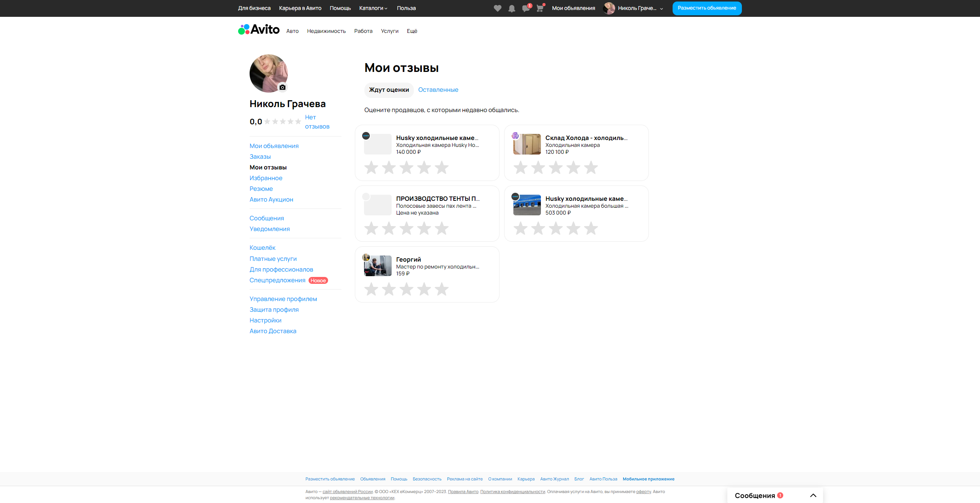This screenshot has width=980, height=503.
Task: Click Разместить объявление blue button
Action: coord(707,8)
